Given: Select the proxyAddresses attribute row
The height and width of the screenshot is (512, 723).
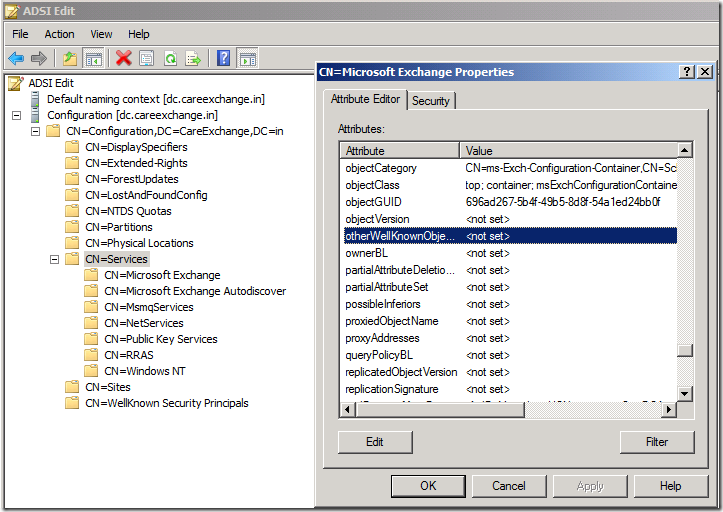Looking at the screenshot, I should click(510, 339).
